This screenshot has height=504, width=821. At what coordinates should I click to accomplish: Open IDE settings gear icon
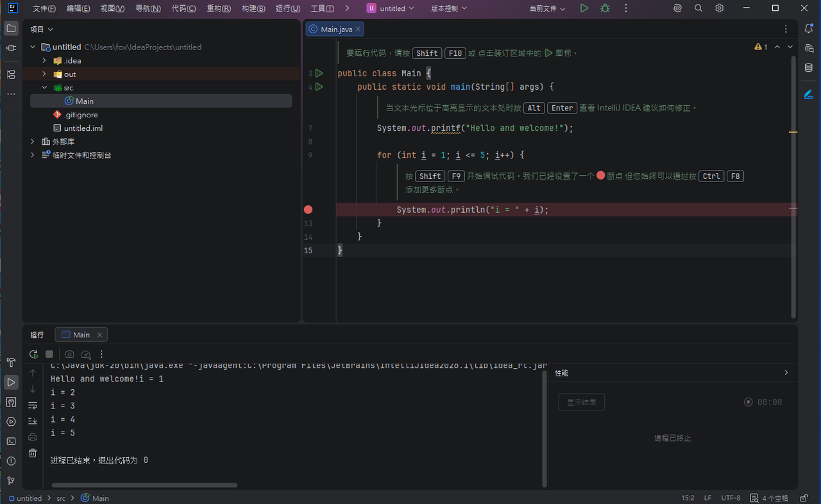click(720, 8)
